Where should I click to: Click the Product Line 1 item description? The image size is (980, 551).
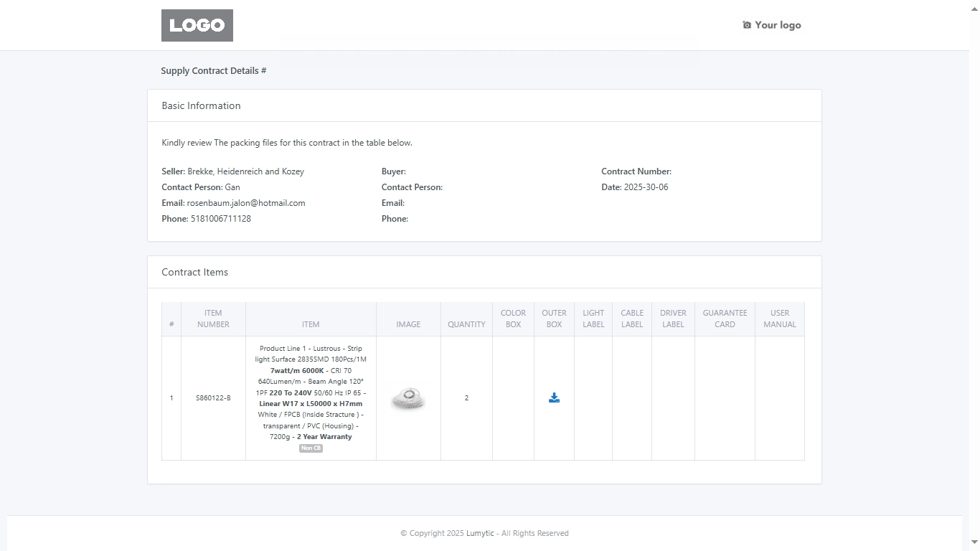click(x=311, y=392)
